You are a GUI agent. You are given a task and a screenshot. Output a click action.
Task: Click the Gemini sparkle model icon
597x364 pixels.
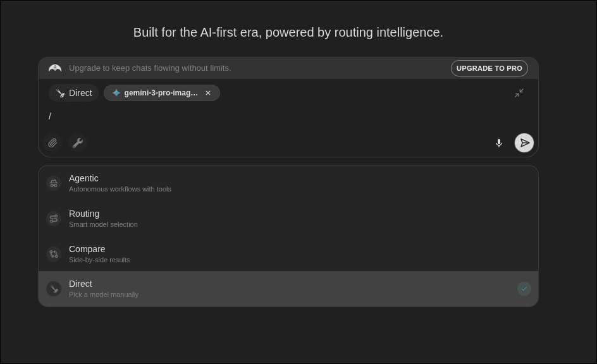coord(116,93)
